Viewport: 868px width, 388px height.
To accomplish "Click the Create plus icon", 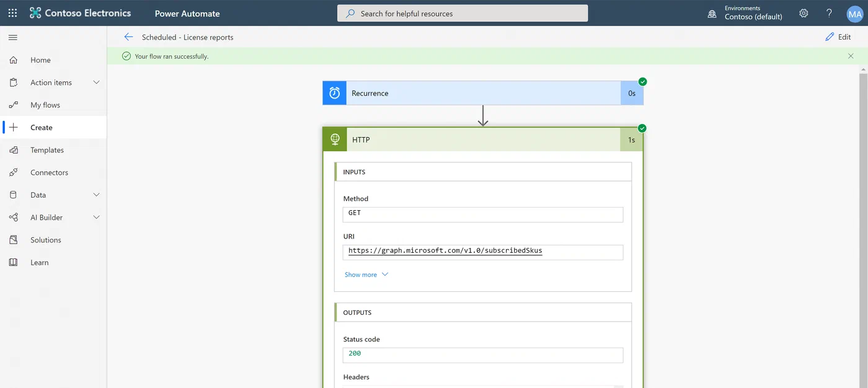I will click(x=14, y=128).
